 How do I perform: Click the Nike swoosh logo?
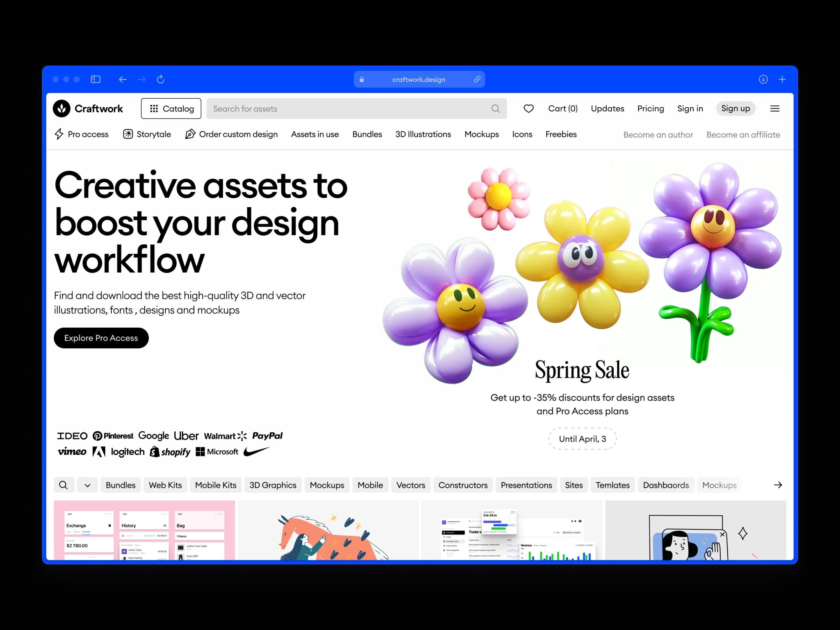[257, 451]
